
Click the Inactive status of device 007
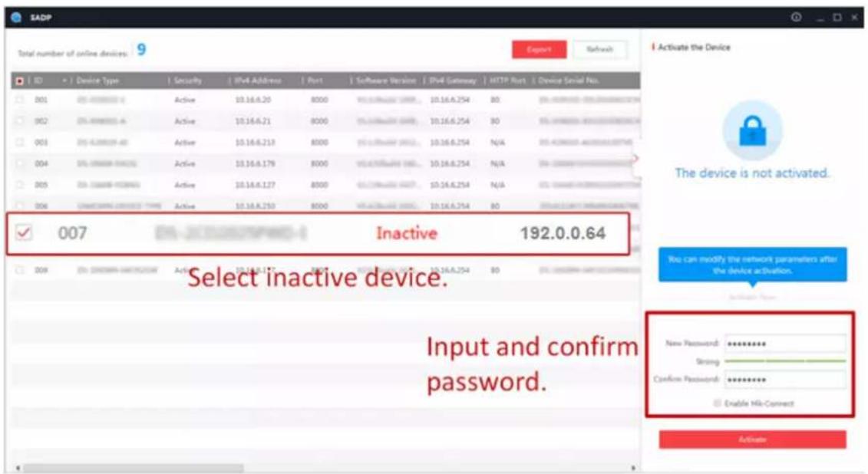(407, 233)
